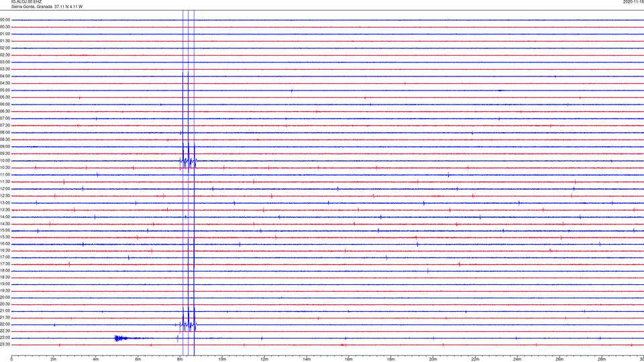Pick the 05:30 trace label
644x362 pixels.
(5, 97)
